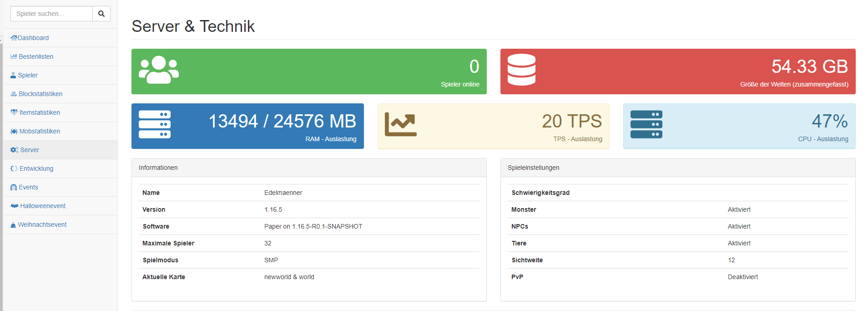Open the Bestenlisten menu item

tap(36, 56)
